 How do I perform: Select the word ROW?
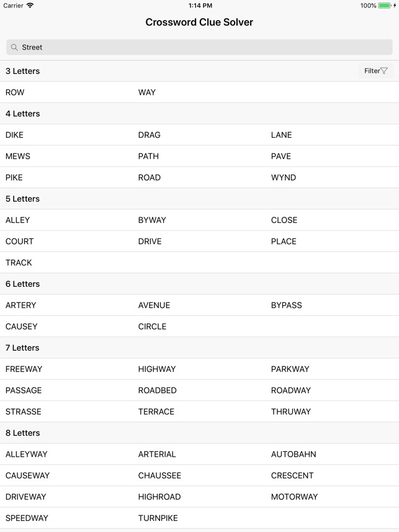15,92
